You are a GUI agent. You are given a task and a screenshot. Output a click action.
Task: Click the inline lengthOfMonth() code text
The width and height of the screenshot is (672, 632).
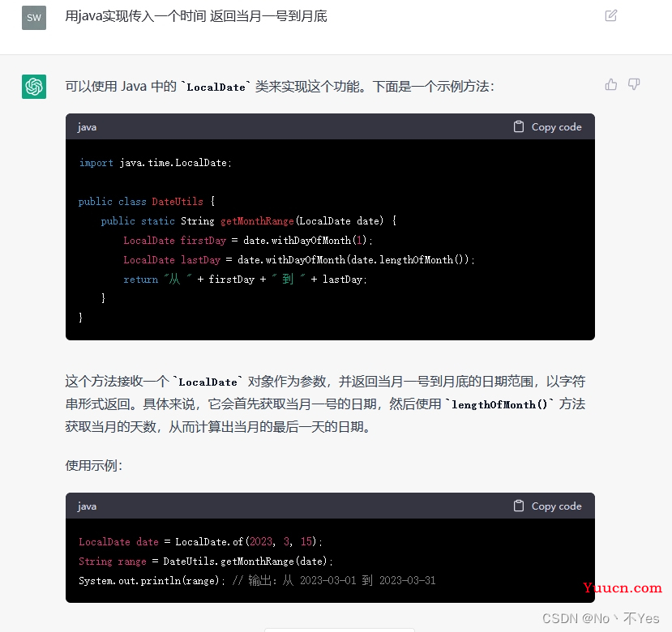tap(499, 404)
